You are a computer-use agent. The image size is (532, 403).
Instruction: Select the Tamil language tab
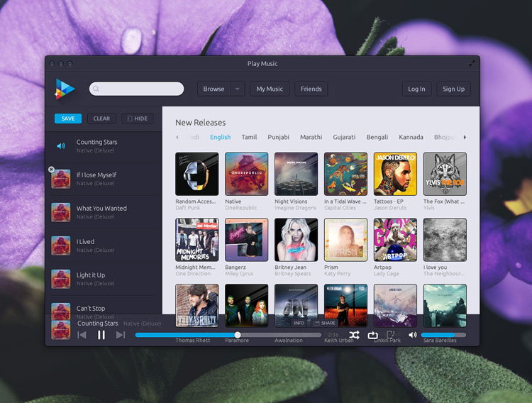click(249, 137)
